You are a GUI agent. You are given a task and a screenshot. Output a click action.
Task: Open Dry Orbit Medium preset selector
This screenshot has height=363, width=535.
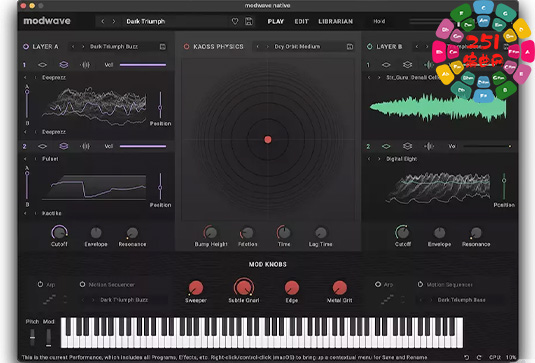[x=297, y=47]
